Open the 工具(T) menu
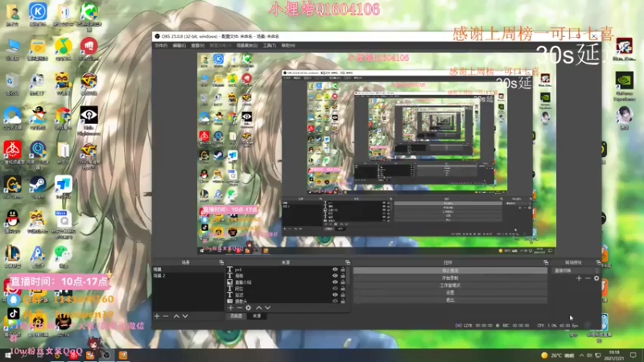 coord(270,46)
